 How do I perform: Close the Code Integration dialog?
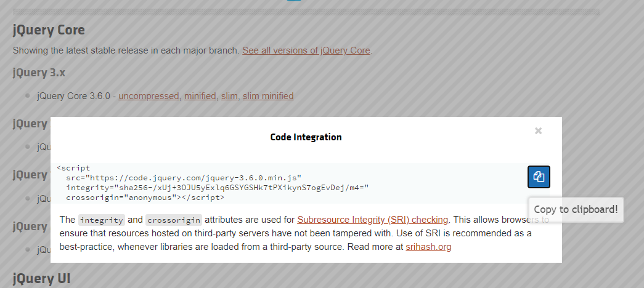[538, 131]
